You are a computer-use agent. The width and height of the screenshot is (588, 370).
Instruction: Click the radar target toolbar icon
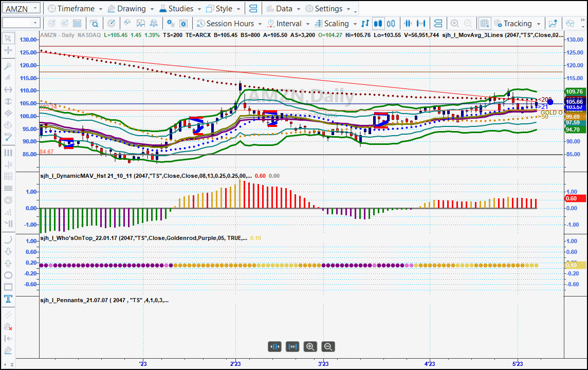(112, 23)
